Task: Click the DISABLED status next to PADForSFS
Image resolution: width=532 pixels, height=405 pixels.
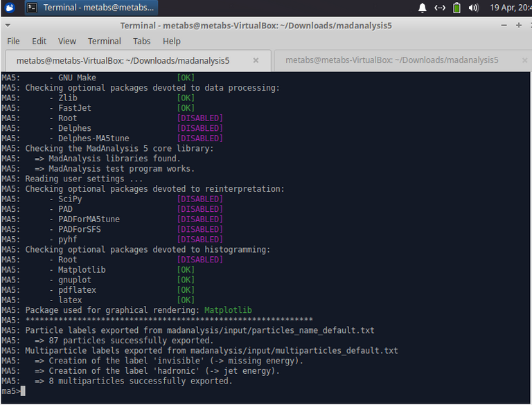Action: (x=199, y=229)
